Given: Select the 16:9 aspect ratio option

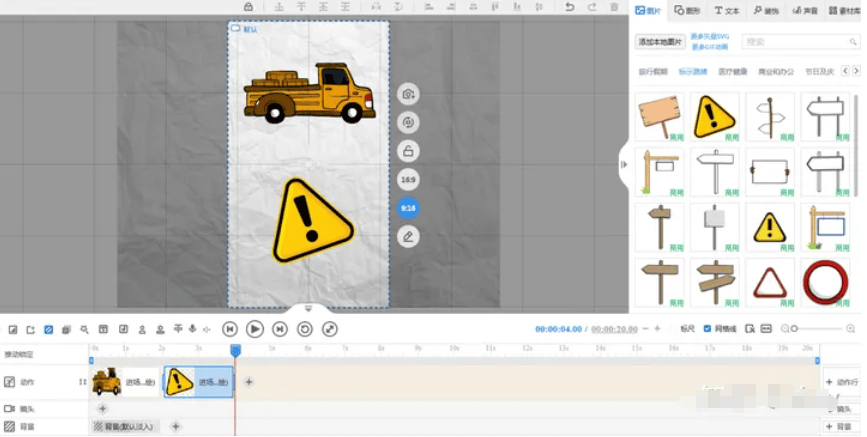Looking at the screenshot, I should coord(408,180).
